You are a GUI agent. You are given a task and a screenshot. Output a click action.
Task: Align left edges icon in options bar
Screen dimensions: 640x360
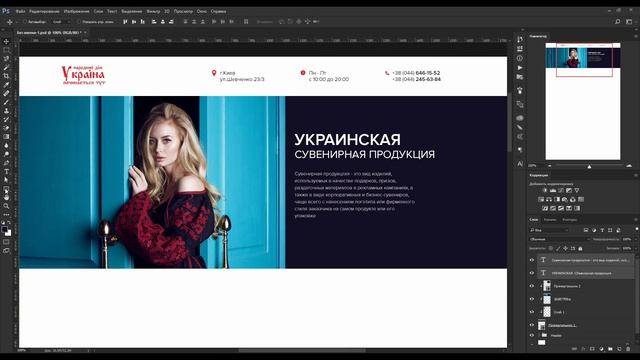(153, 22)
